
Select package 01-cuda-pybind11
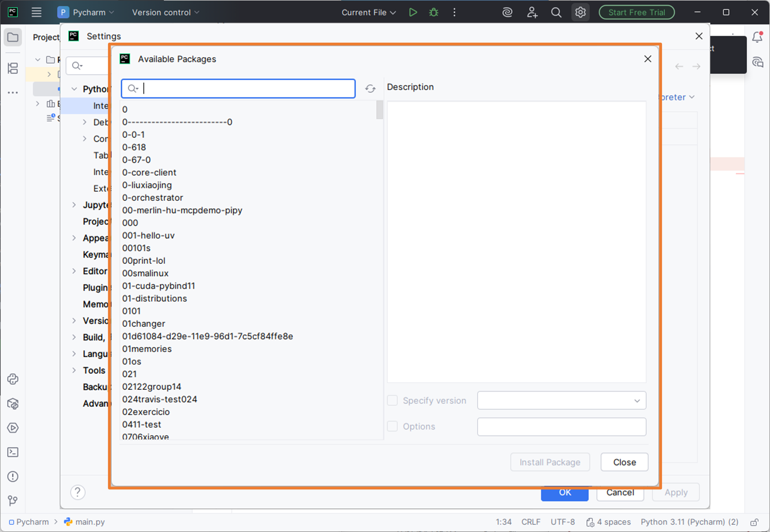coord(159,286)
